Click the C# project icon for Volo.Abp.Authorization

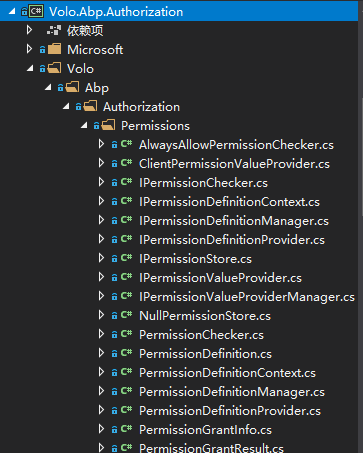click(36, 11)
